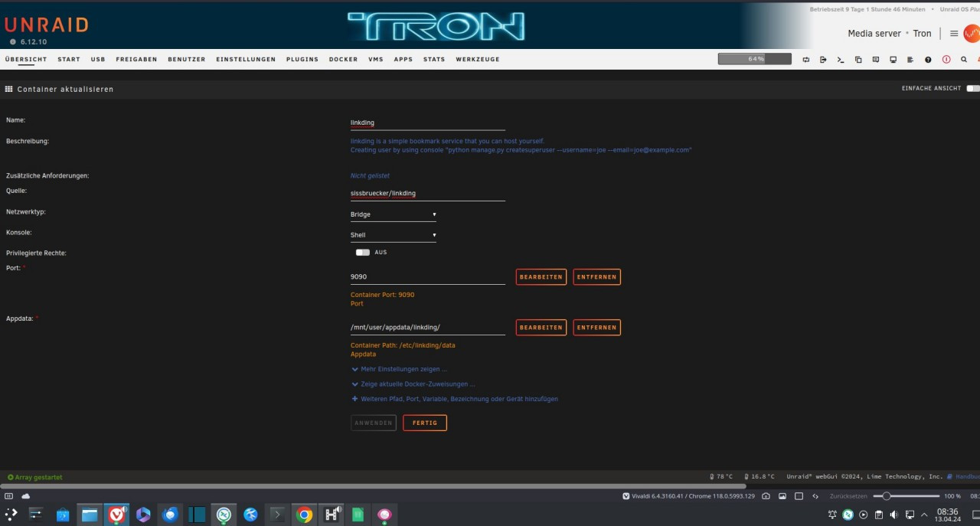Open the green spreadsheet app in taskbar

[x=358, y=515]
